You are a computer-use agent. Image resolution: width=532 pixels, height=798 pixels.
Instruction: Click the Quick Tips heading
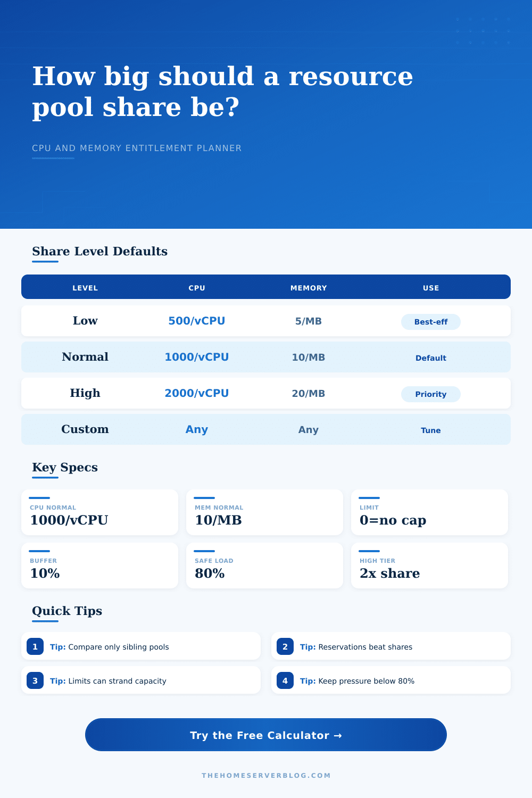(67, 611)
